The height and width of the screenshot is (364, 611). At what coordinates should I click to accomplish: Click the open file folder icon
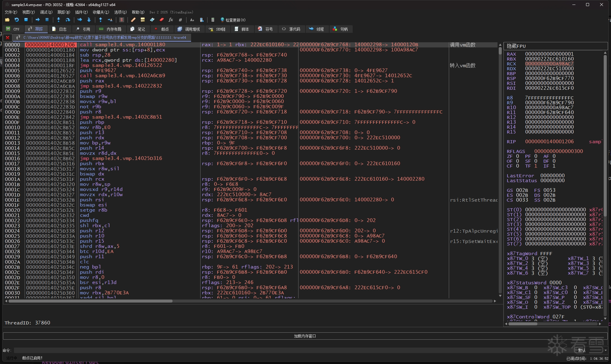pos(7,20)
